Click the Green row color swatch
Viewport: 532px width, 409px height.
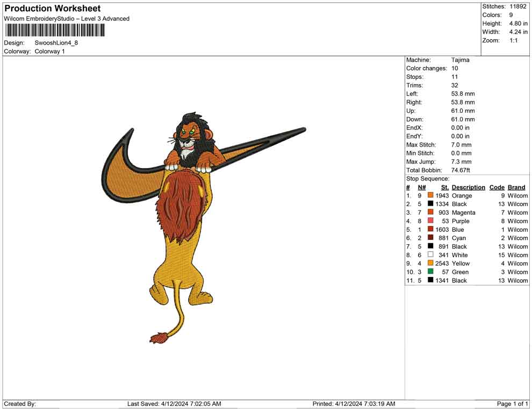point(430,272)
